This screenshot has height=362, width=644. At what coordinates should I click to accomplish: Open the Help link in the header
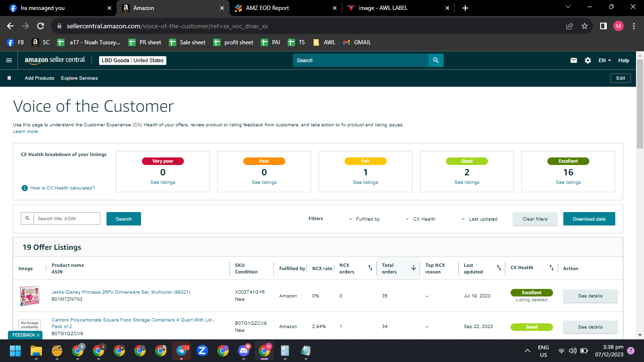tap(624, 60)
